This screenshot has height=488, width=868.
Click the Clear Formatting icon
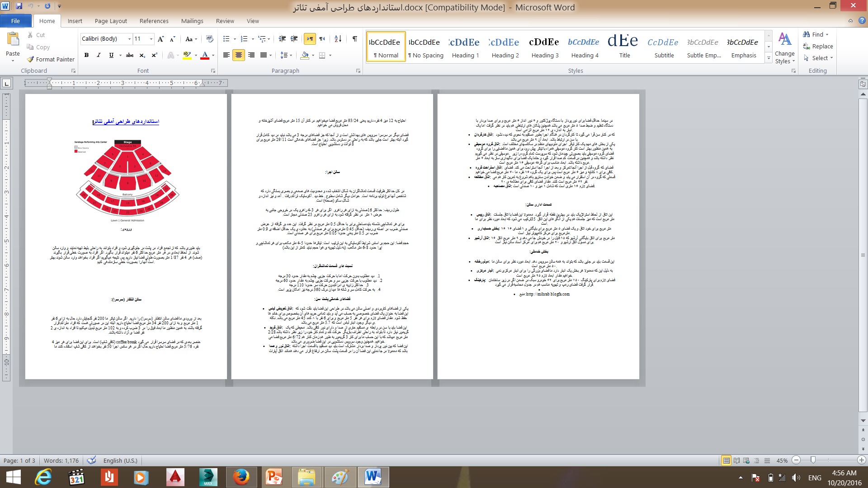click(x=209, y=39)
